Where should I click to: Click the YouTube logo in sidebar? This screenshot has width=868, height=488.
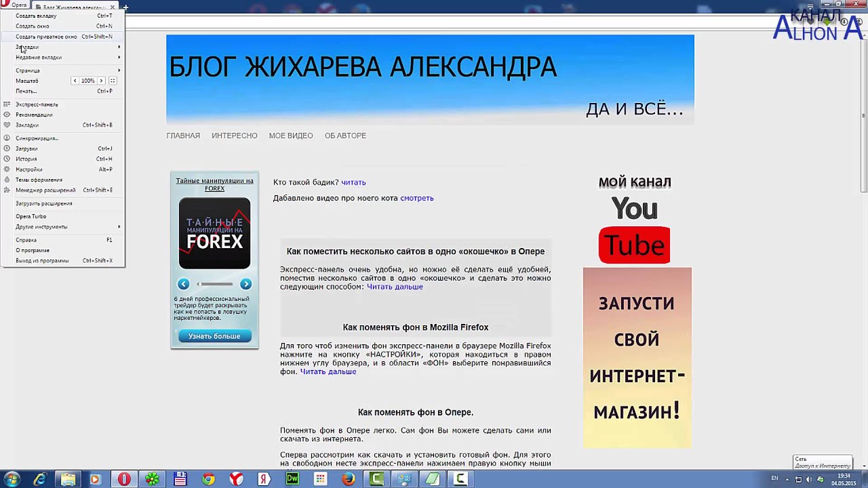point(634,230)
